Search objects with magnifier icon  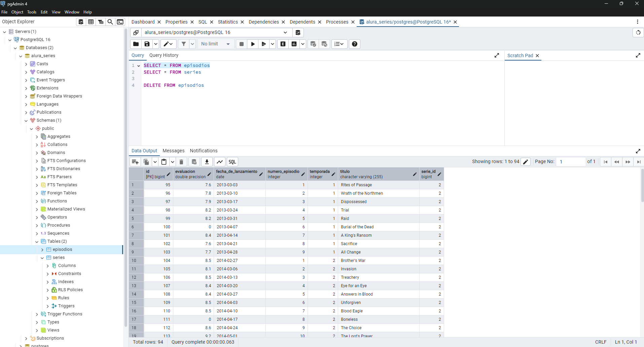tap(110, 22)
